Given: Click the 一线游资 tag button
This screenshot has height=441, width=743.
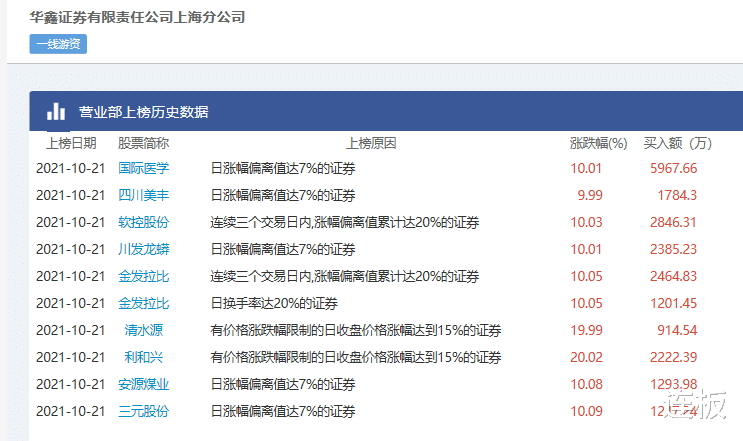Looking at the screenshot, I should tap(58, 44).
